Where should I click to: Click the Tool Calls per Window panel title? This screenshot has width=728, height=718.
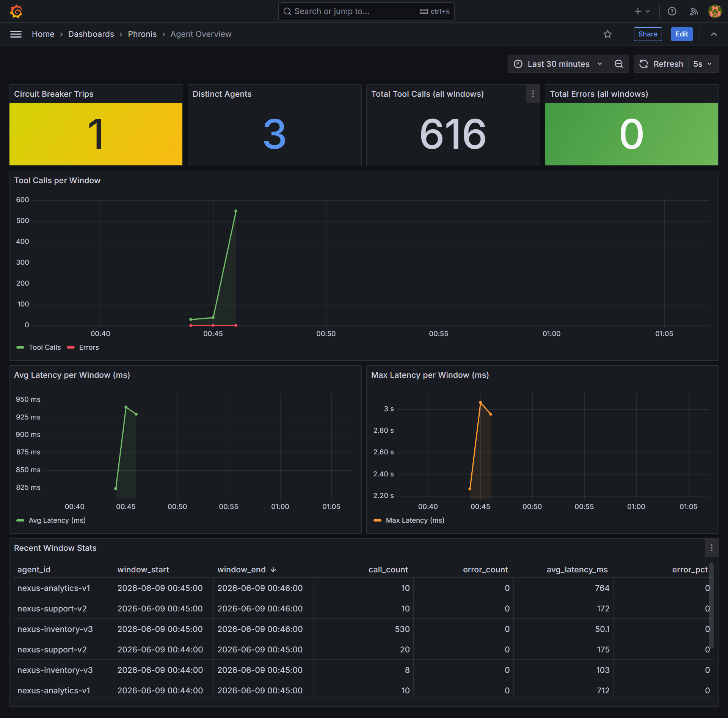57,181
